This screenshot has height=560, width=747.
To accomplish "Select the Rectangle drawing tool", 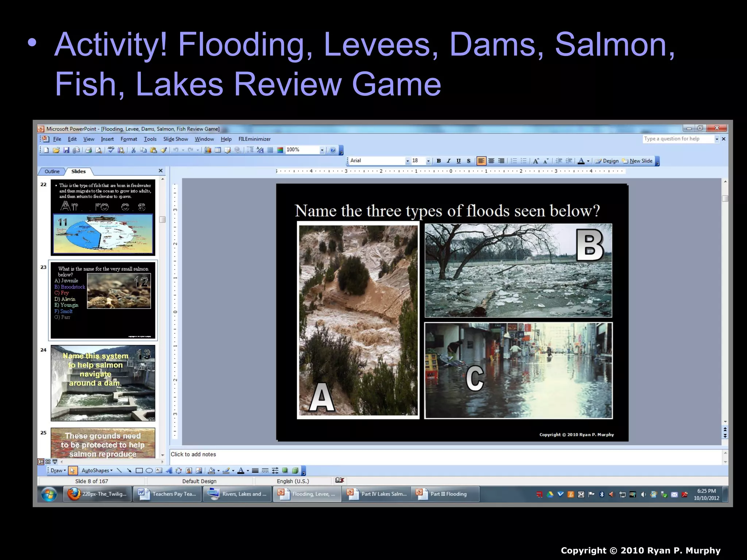I will pos(139,471).
